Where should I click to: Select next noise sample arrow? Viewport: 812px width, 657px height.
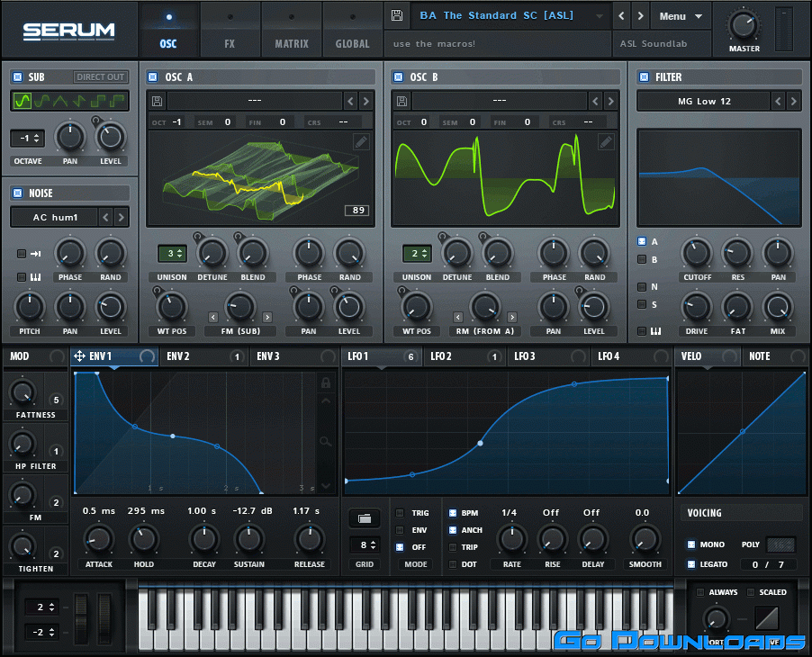point(121,217)
